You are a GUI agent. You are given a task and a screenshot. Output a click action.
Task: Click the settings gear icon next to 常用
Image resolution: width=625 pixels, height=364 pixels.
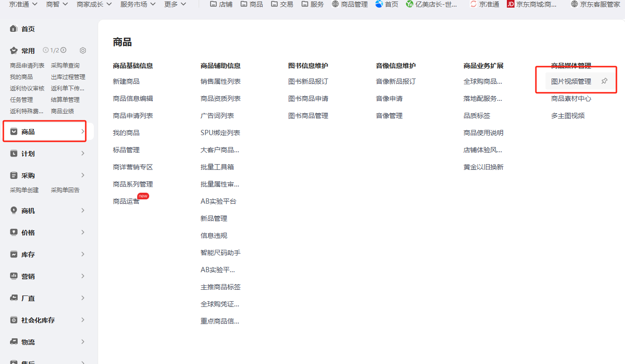83,50
